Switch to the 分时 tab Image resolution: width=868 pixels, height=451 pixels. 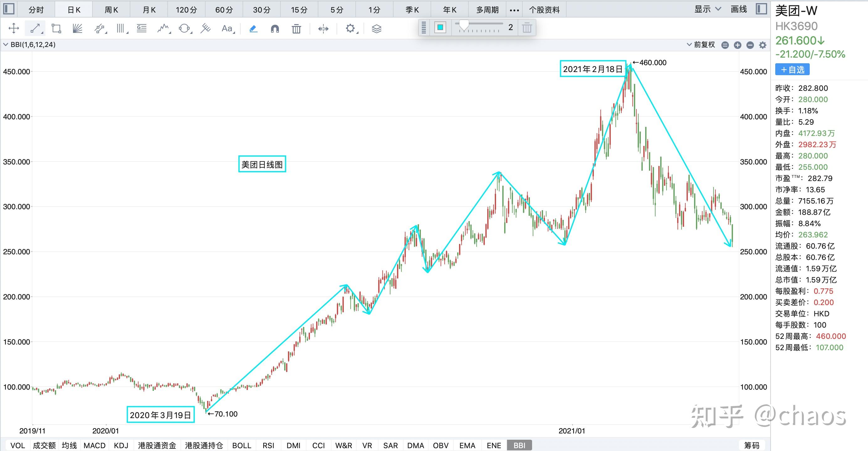[36, 9]
